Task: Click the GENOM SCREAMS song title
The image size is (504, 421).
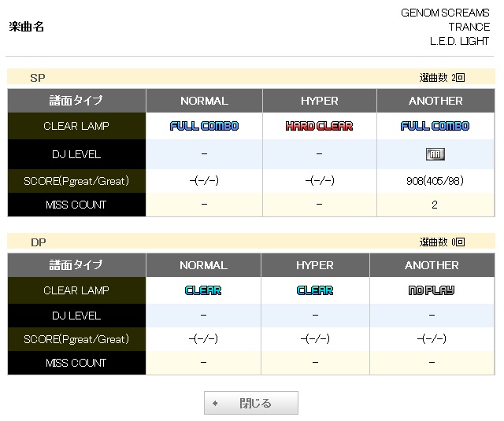Action: click(x=445, y=13)
